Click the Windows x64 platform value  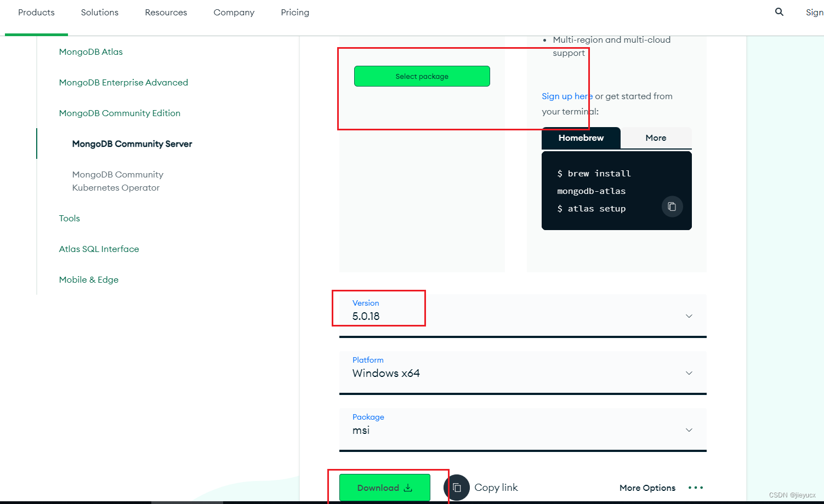[x=386, y=373]
